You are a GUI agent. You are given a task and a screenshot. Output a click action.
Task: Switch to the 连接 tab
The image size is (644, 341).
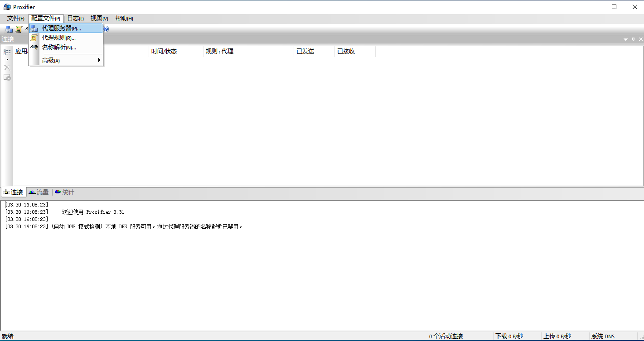click(x=14, y=192)
